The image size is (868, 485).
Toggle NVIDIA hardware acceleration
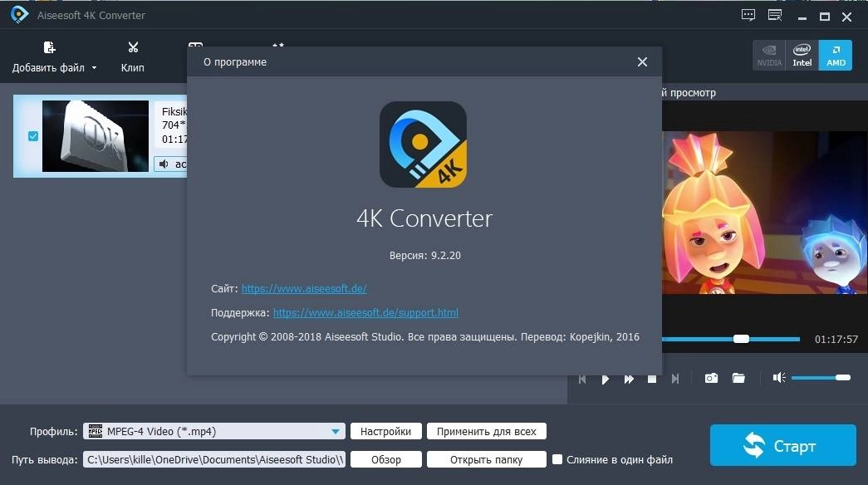click(769, 55)
